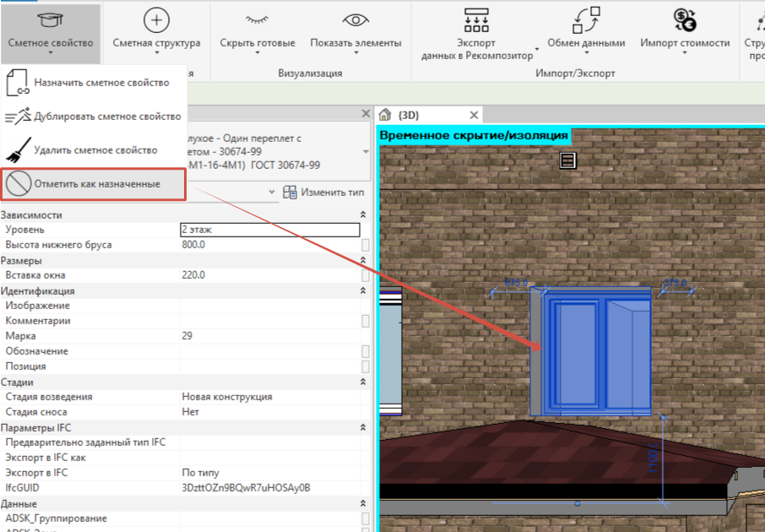Click the Обмен данными icon
Image resolution: width=765 pixels, height=532 pixels.
(x=586, y=20)
